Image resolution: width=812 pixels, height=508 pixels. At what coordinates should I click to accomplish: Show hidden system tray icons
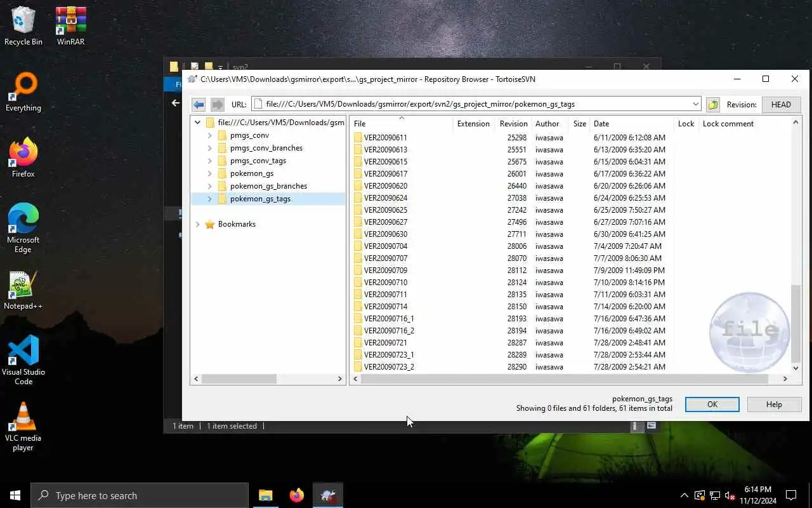tap(684, 495)
